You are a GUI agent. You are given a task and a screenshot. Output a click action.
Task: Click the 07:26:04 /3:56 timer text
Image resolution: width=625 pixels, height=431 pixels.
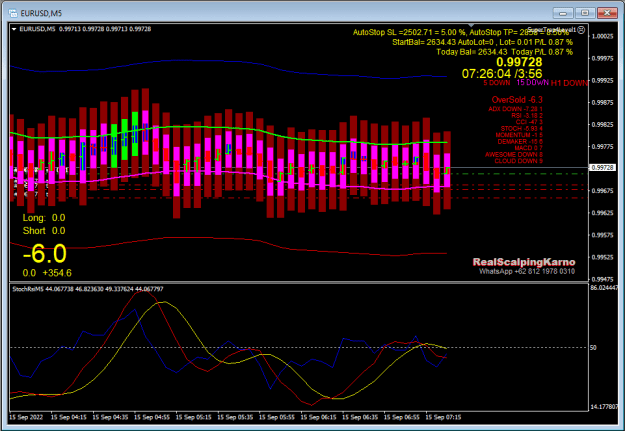tap(502, 74)
